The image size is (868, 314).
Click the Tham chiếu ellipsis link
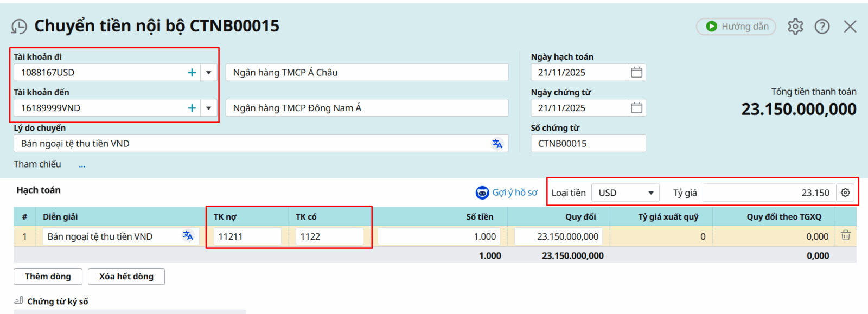tap(82, 165)
